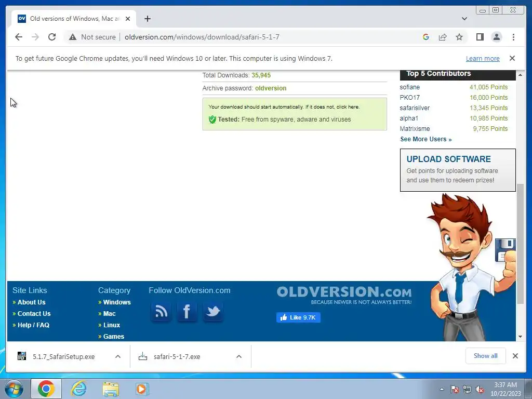Open the Chrome profile menu
532x399 pixels.
tap(496, 37)
